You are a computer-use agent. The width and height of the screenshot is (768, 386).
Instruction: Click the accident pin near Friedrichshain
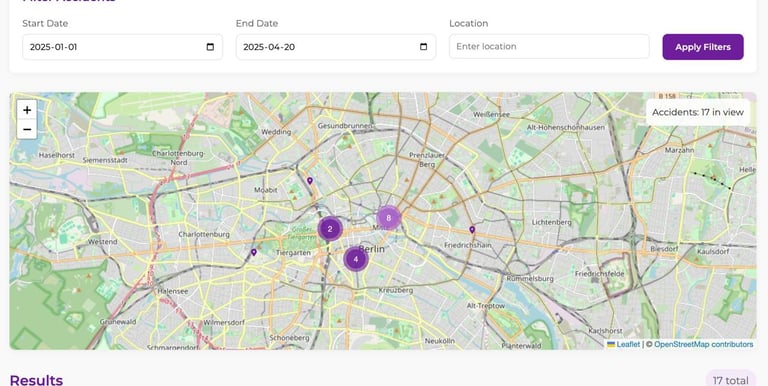[x=472, y=229]
